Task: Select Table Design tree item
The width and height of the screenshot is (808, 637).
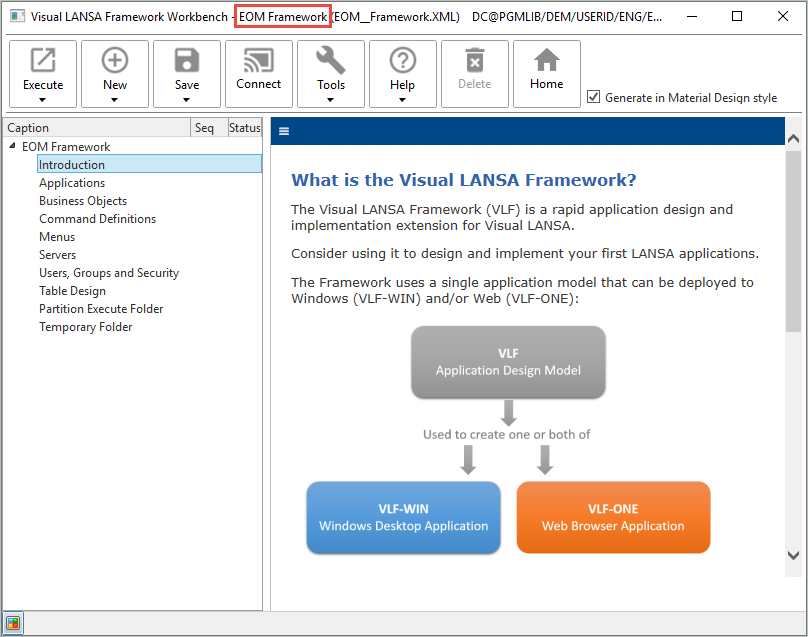Action: (73, 291)
